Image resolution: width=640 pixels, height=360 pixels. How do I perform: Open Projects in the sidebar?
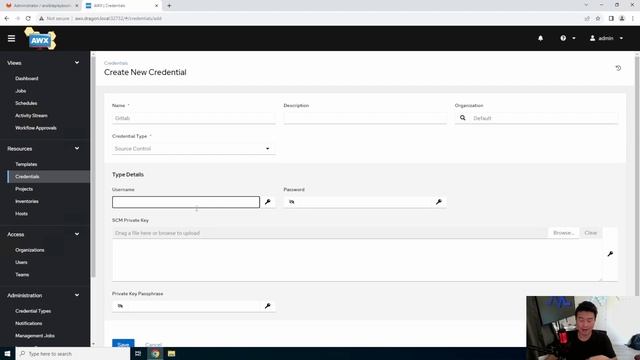24,189
